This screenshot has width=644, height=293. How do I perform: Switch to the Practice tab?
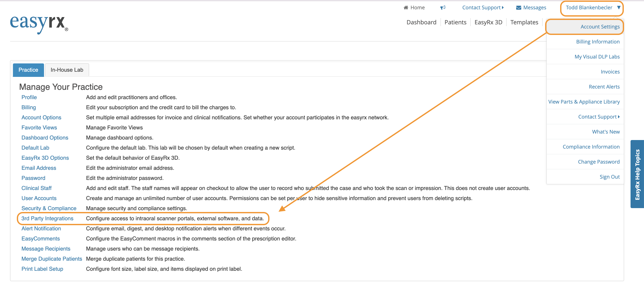coord(28,70)
